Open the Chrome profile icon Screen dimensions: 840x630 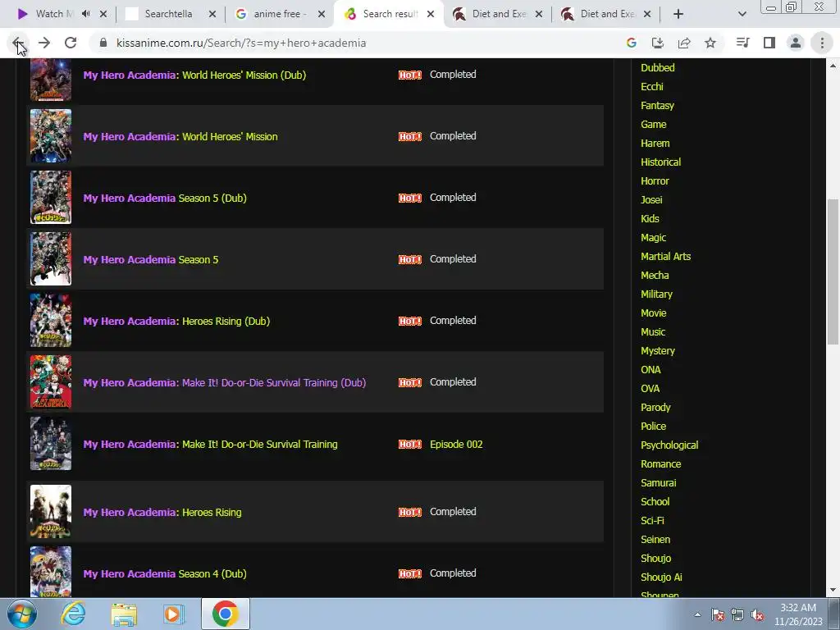point(796,43)
